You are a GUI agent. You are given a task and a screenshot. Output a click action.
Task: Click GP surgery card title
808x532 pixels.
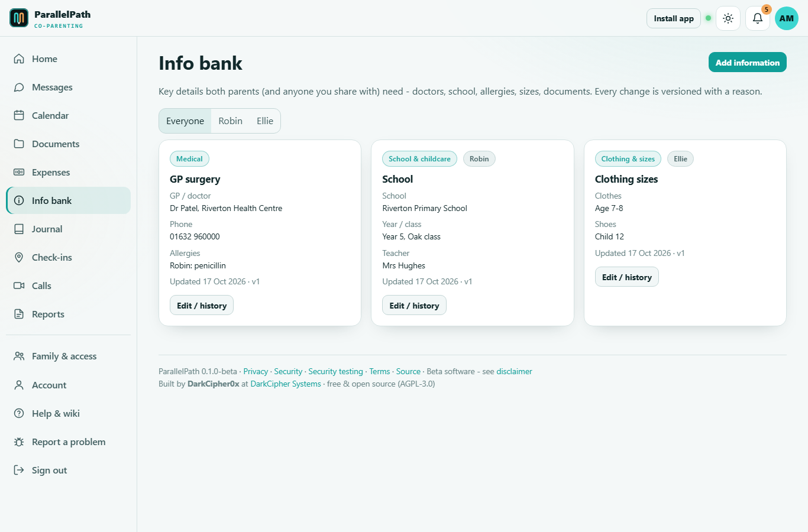(195, 179)
